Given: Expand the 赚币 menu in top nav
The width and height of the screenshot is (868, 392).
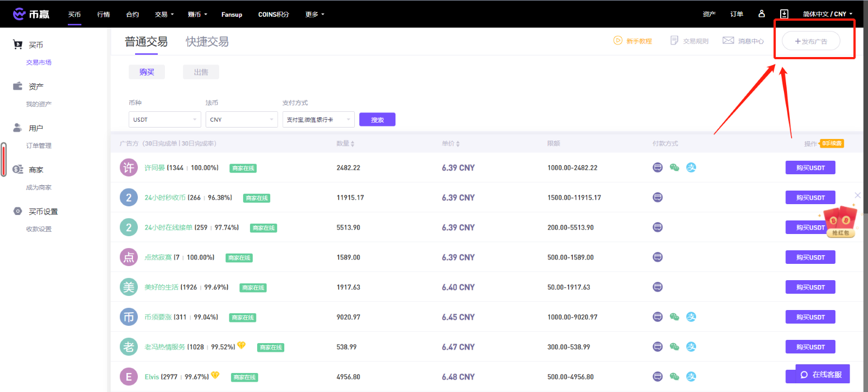Looking at the screenshot, I should click(x=197, y=15).
